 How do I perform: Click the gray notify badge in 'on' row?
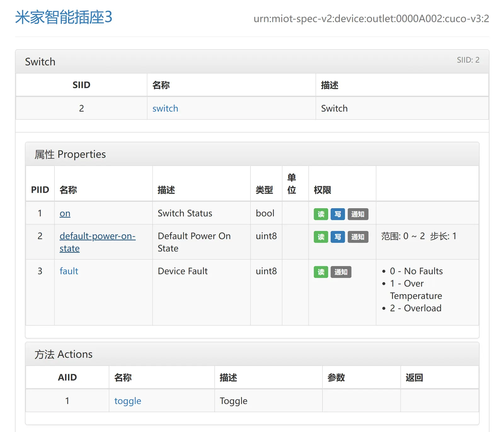coord(358,214)
